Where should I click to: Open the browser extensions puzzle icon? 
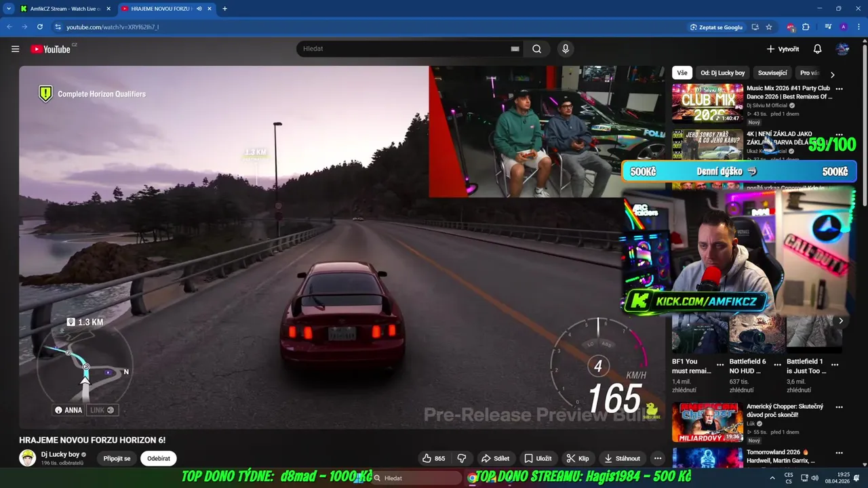[x=806, y=27]
